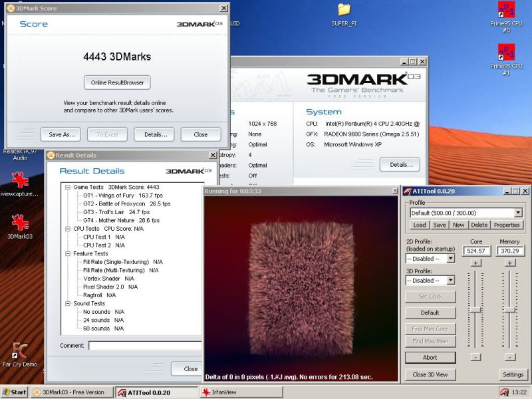
Task: Click the Comment text field
Action: (145, 346)
